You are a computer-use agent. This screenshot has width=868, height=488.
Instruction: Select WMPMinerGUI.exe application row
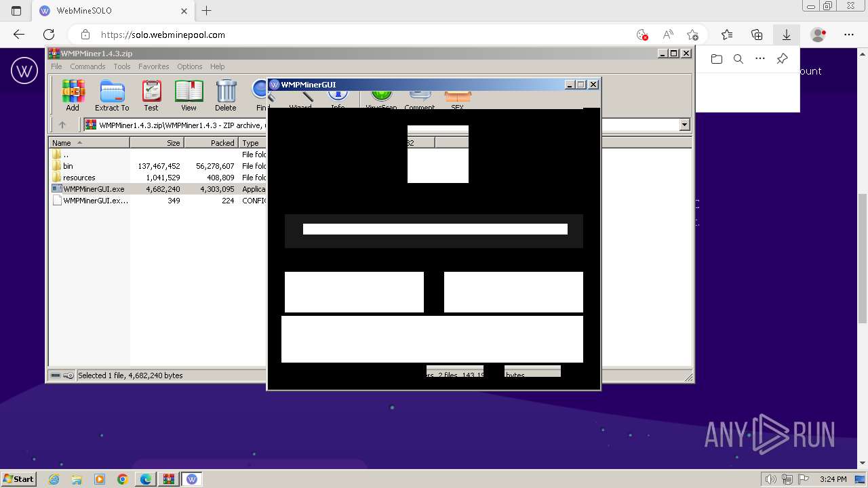click(x=157, y=188)
